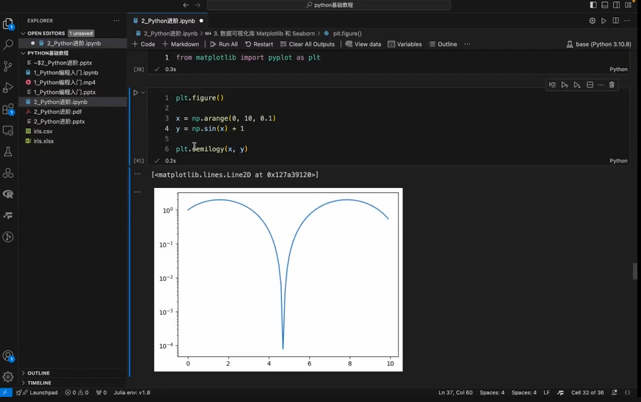
Task: Click the notebook vertical scrollbar thumb
Action: [635, 271]
